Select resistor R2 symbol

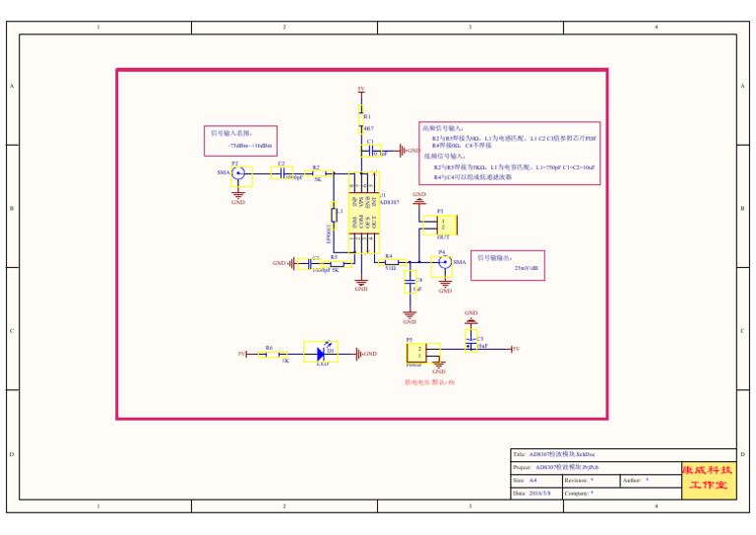(x=319, y=172)
